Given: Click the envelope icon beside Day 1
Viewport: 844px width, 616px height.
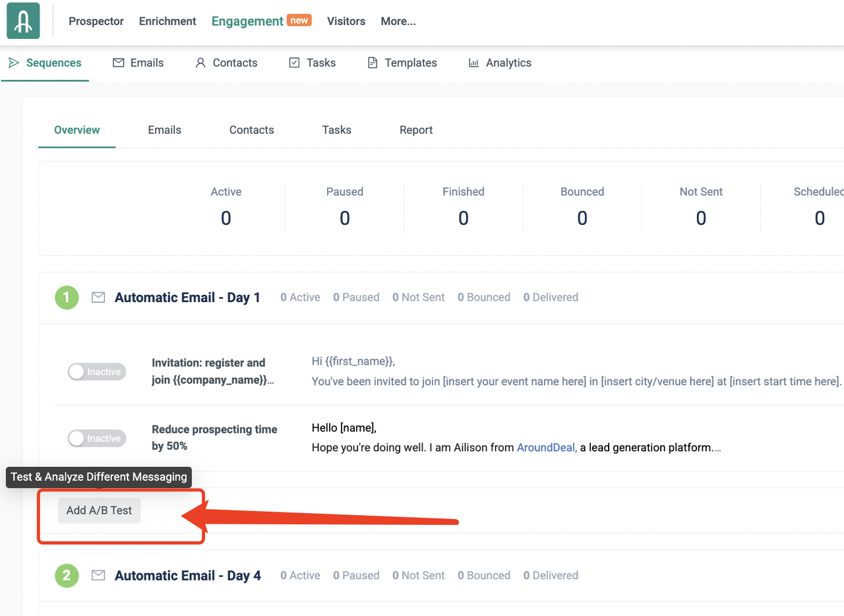Looking at the screenshot, I should click(x=98, y=297).
